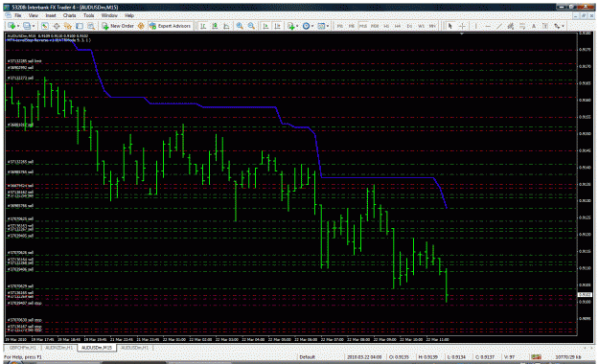Open the chart system menu icon
The image size is (599, 364).
pos(8,15)
